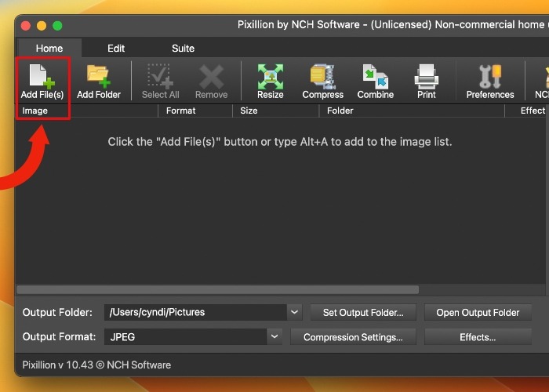Click the Folder column header
549x392 pixels.
tap(412, 111)
